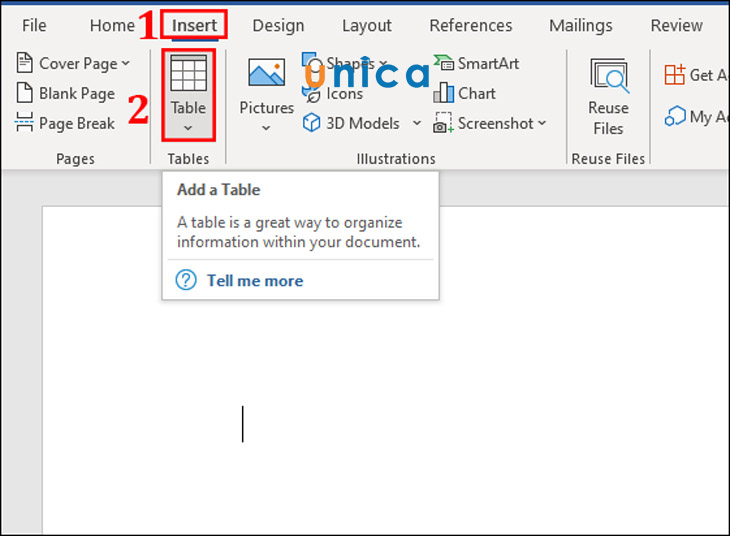Insert a picture using the Pictures icon
This screenshot has height=536, width=730.
tap(266, 74)
